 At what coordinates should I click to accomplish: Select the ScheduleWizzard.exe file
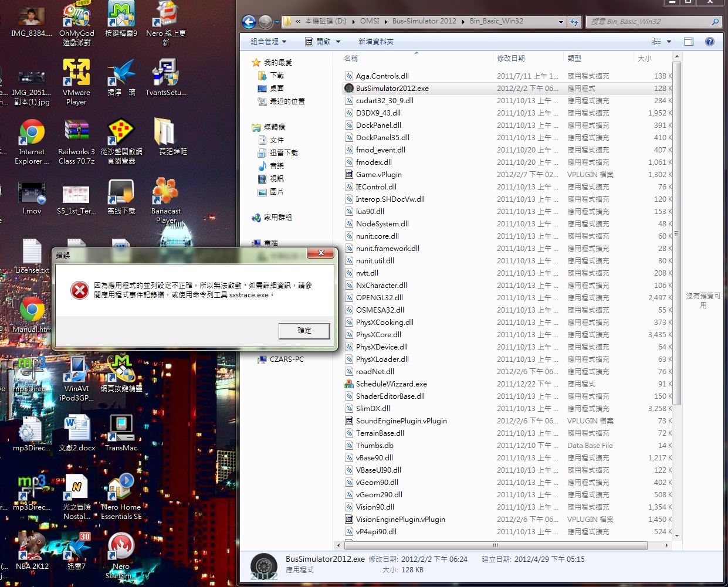click(x=391, y=384)
